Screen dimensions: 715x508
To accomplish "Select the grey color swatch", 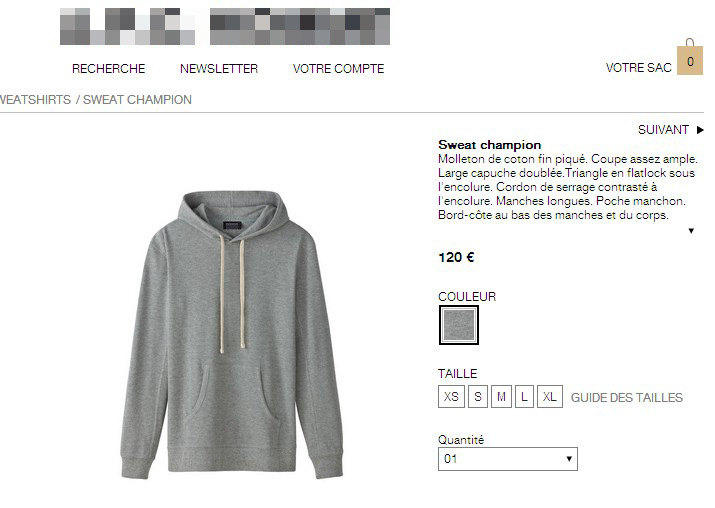I will pos(459,325).
